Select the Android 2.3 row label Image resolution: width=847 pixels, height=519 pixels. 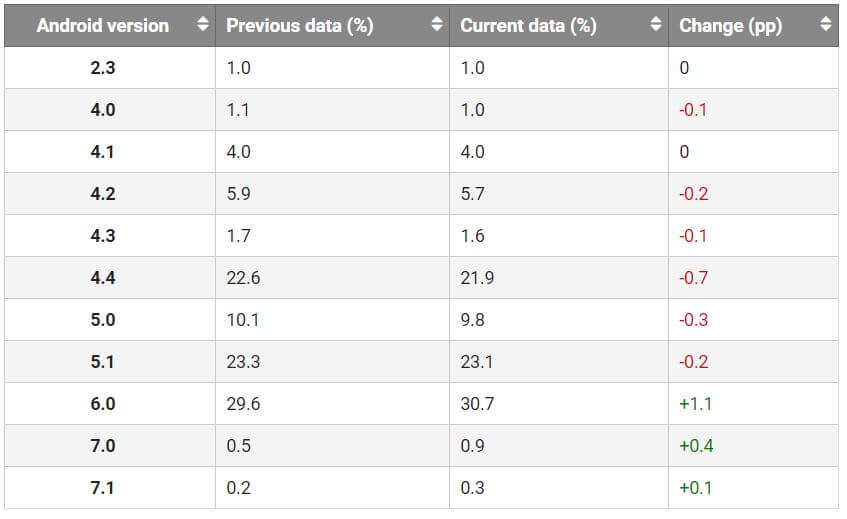(x=103, y=68)
